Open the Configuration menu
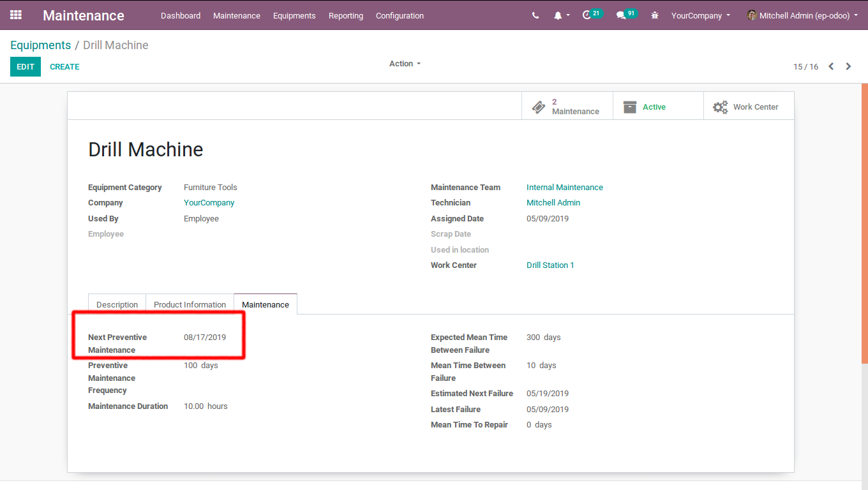Viewport: 868px width, 490px height. pos(400,15)
